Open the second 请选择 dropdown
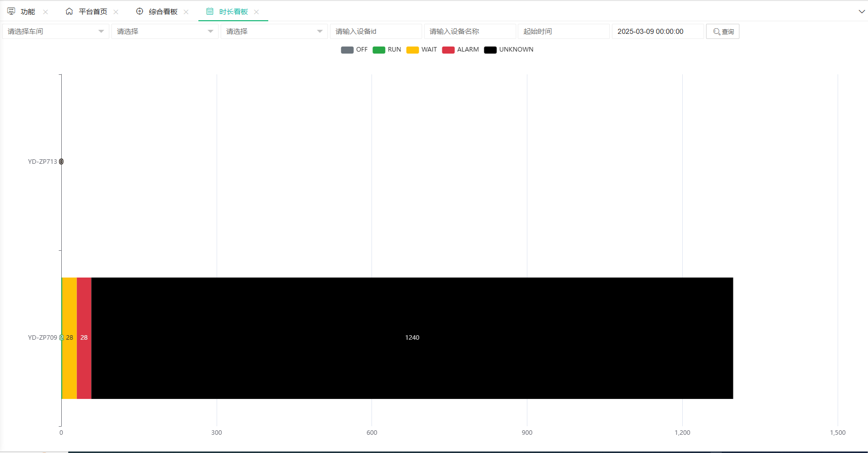 point(165,31)
